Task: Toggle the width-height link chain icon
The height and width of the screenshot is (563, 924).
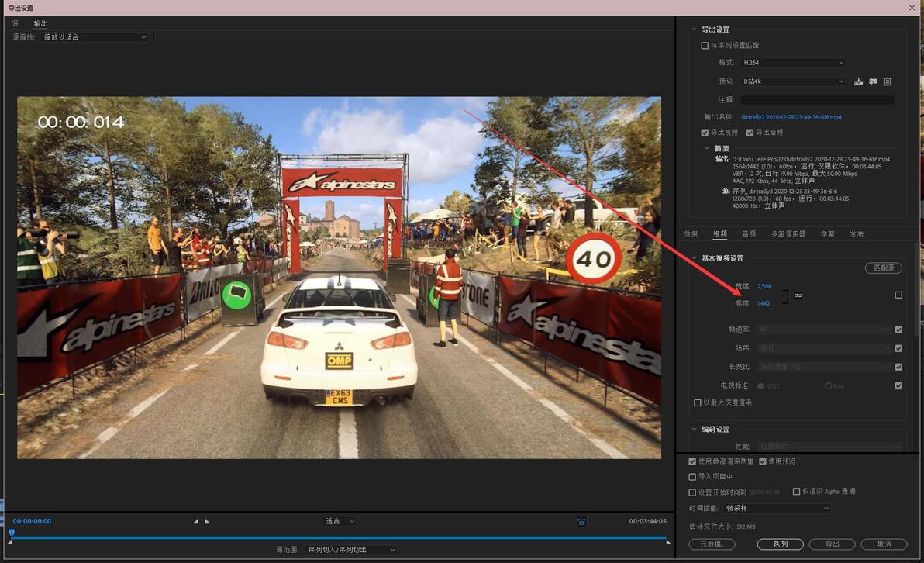Action: 798,295
